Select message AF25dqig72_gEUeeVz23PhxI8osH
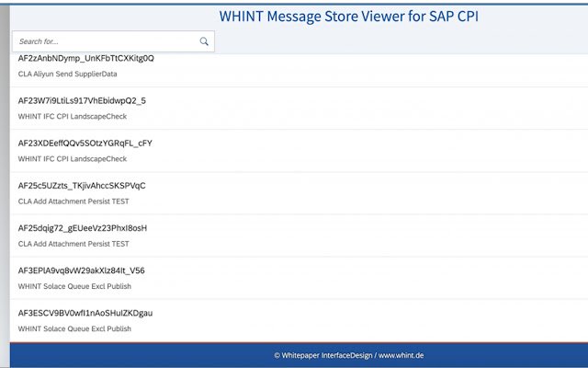The width and height of the screenshot is (588, 368). click(x=83, y=228)
